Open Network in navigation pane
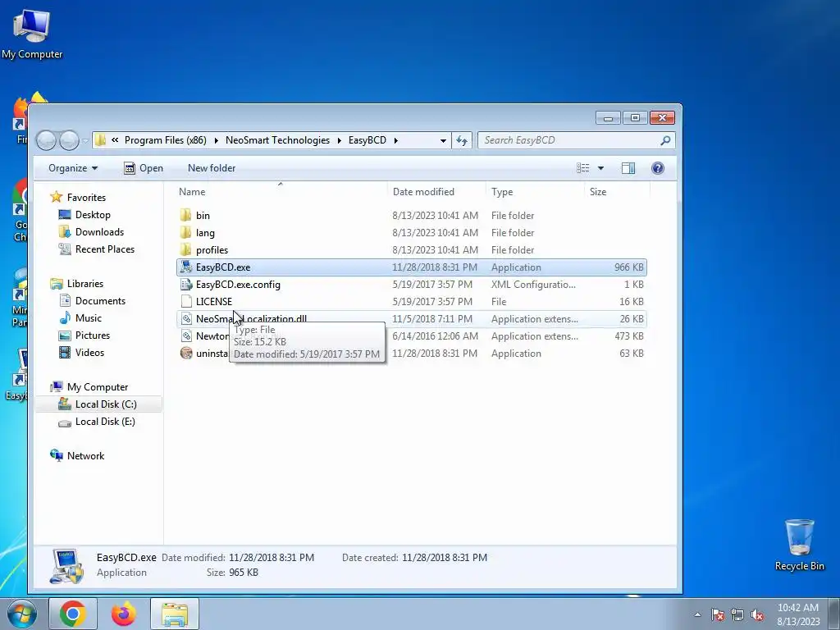 (85, 456)
